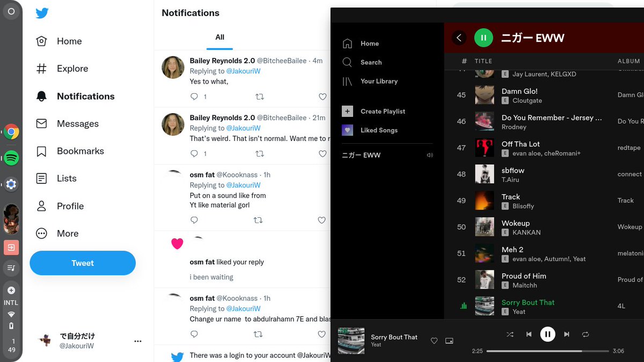Click the blue Tweet button
644x362 pixels.
tap(83, 263)
